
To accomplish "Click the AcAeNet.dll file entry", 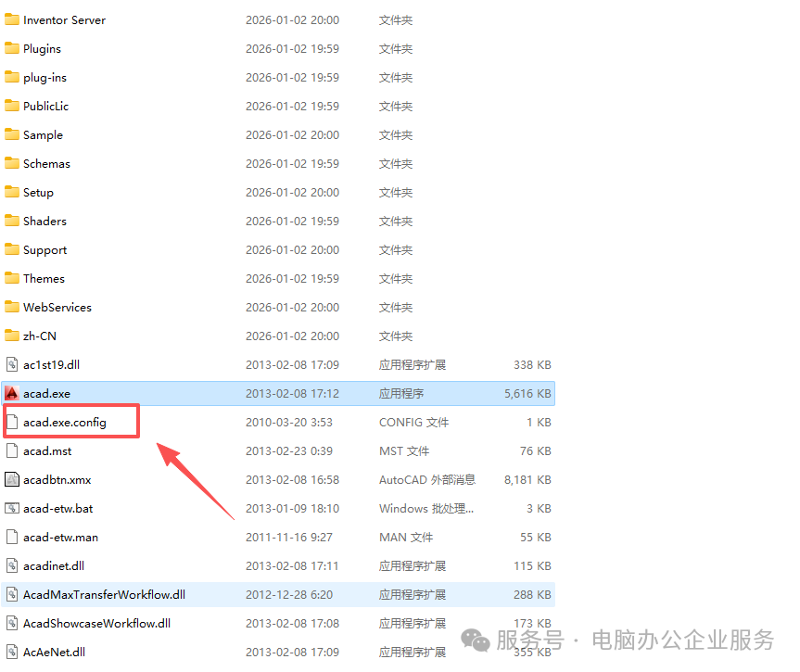I will coord(54,652).
